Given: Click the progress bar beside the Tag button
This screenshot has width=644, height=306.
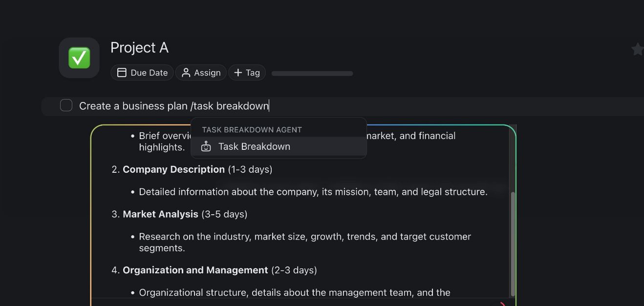Looking at the screenshot, I should coord(312,73).
